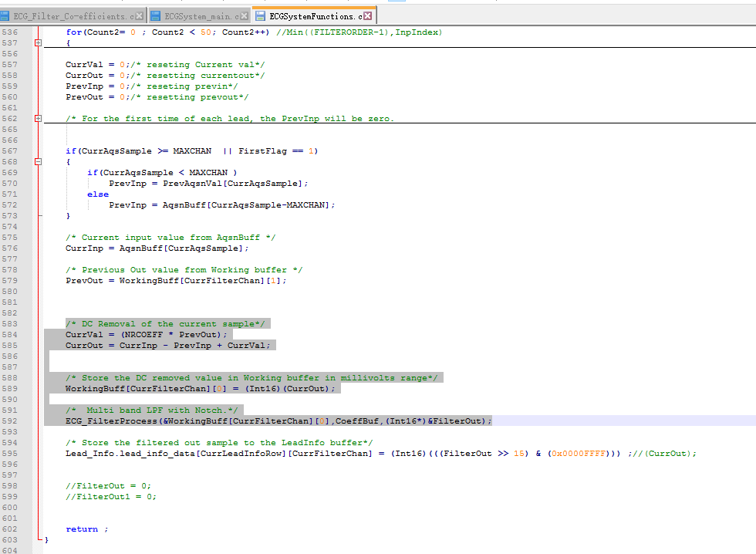Close the ECG_Filter_Co-efficients.c tab
This screenshot has width=756, height=554.
pyautogui.click(x=140, y=16)
